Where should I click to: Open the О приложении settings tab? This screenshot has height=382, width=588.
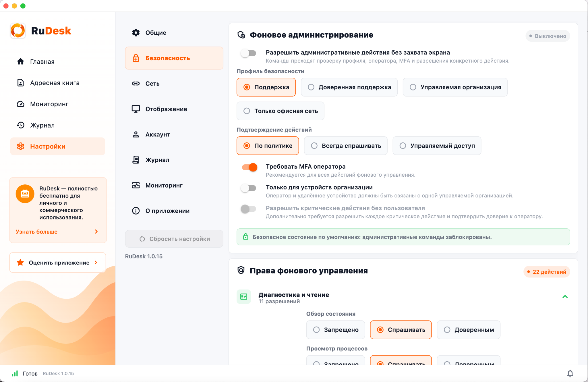(x=174, y=211)
